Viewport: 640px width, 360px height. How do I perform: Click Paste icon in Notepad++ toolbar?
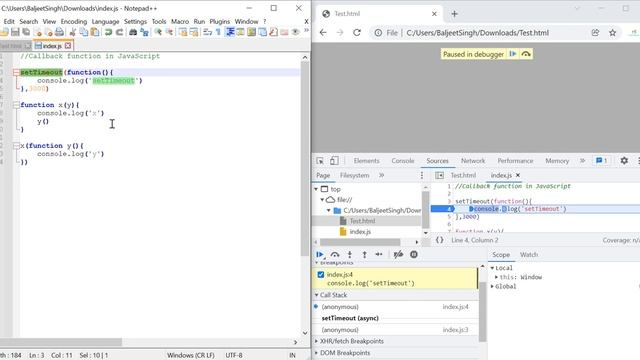(x=95, y=32)
